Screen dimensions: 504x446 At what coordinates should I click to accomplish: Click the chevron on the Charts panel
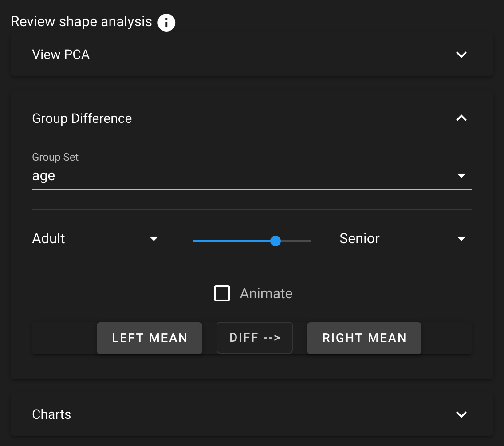(461, 414)
